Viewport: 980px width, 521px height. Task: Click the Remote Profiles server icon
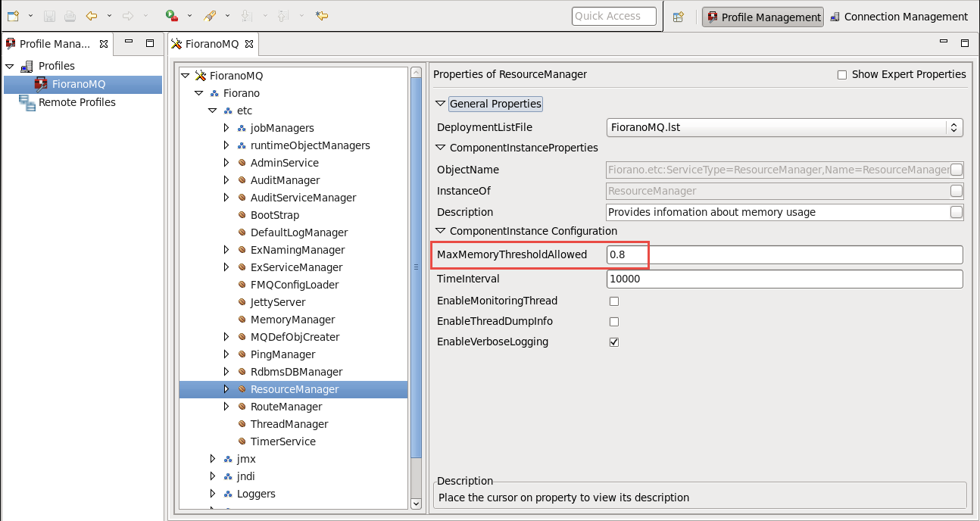click(28, 103)
